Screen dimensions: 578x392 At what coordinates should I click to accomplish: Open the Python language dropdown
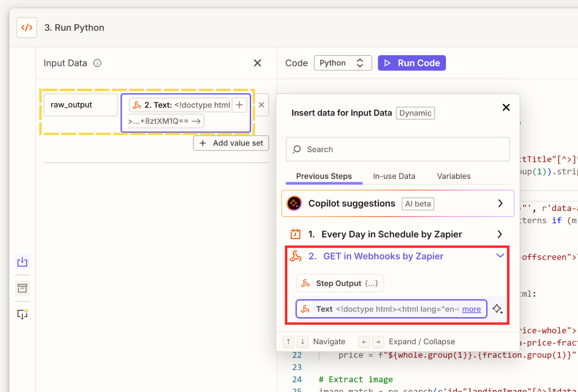343,63
